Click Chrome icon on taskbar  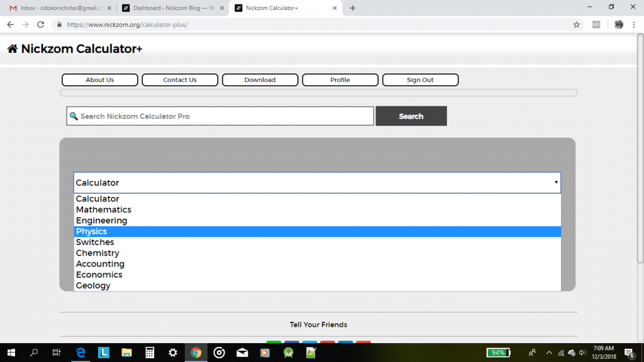pos(196,353)
